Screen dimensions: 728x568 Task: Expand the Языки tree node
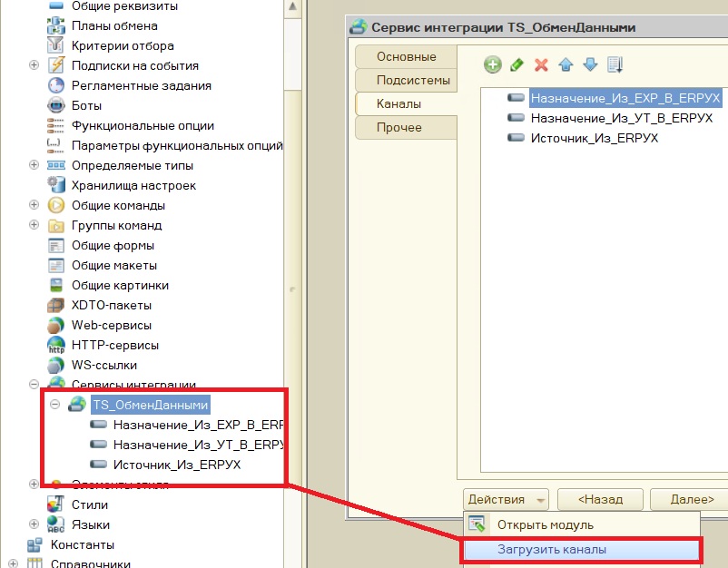[x=34, y=524]
